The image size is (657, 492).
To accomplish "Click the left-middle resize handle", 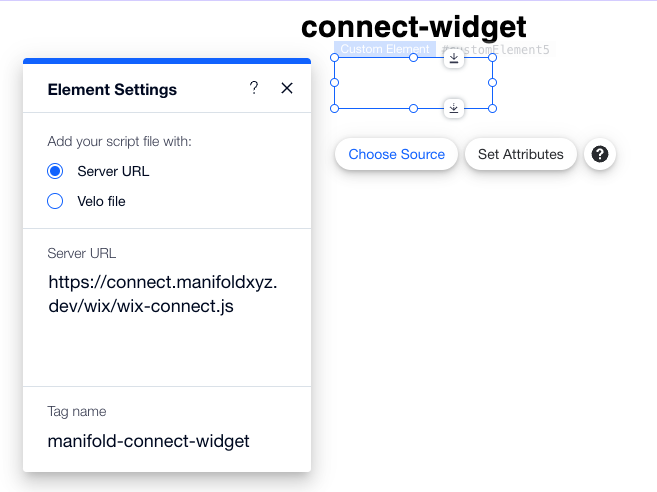I will point(334,83).
